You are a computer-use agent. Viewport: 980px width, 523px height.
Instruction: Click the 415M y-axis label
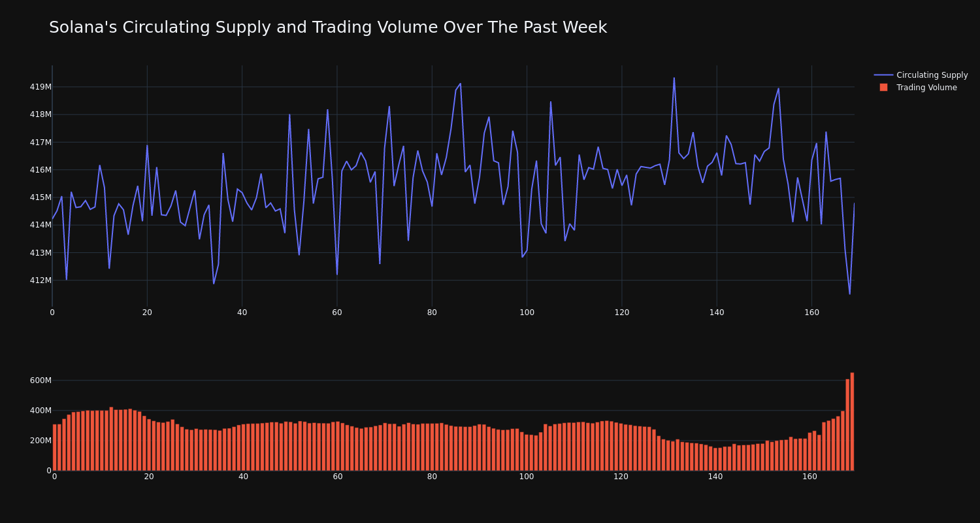(41, 197)
